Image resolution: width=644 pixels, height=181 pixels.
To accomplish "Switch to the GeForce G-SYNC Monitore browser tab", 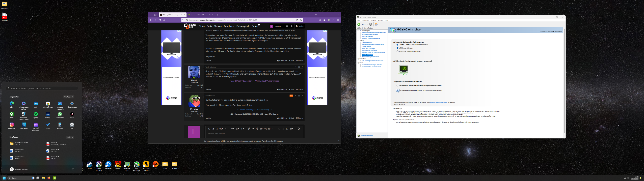I will (x=199, y=15).
